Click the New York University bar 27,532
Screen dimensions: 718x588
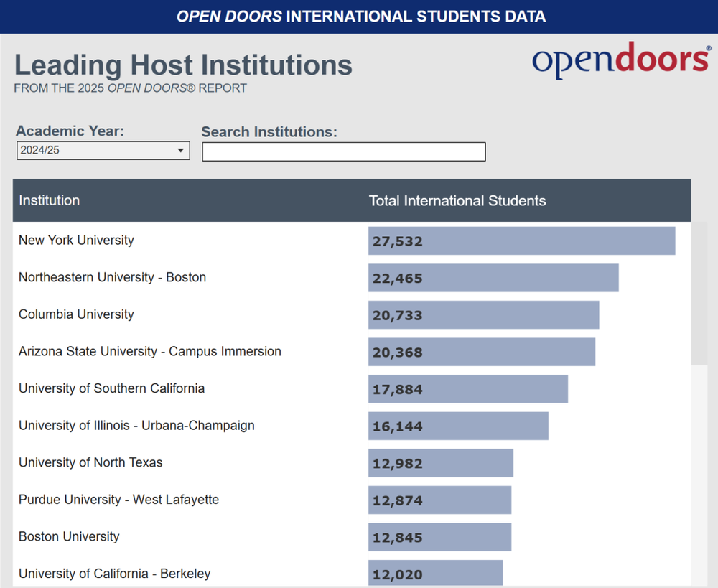click(521, 241)
